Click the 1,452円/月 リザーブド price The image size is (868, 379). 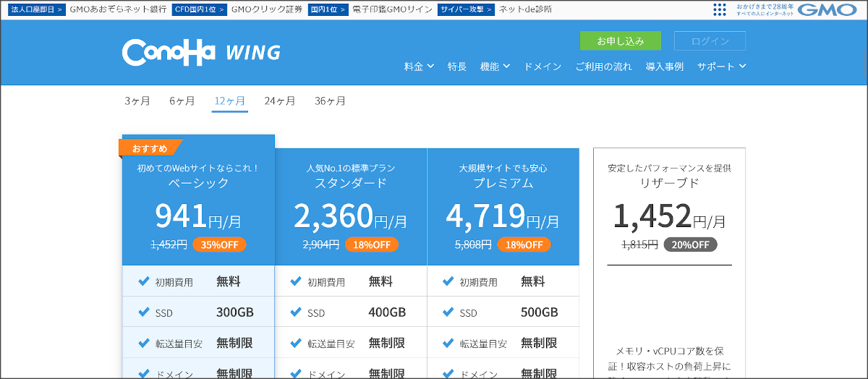669,215
